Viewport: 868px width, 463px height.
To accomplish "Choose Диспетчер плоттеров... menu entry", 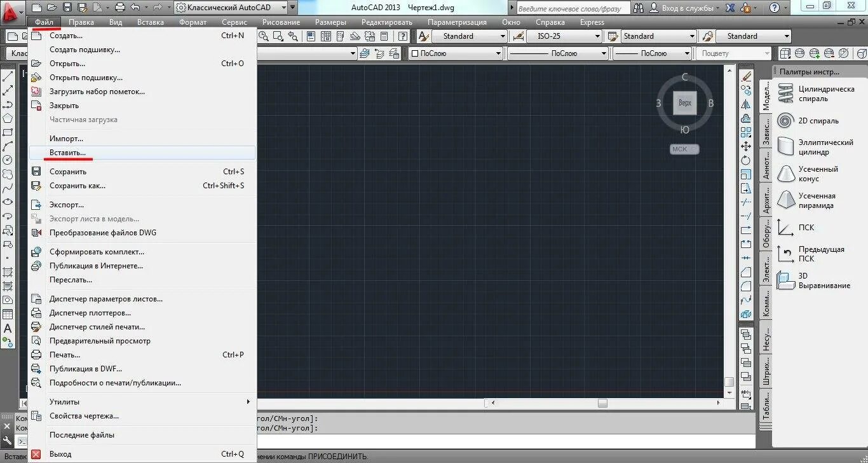I will point(142,313).
